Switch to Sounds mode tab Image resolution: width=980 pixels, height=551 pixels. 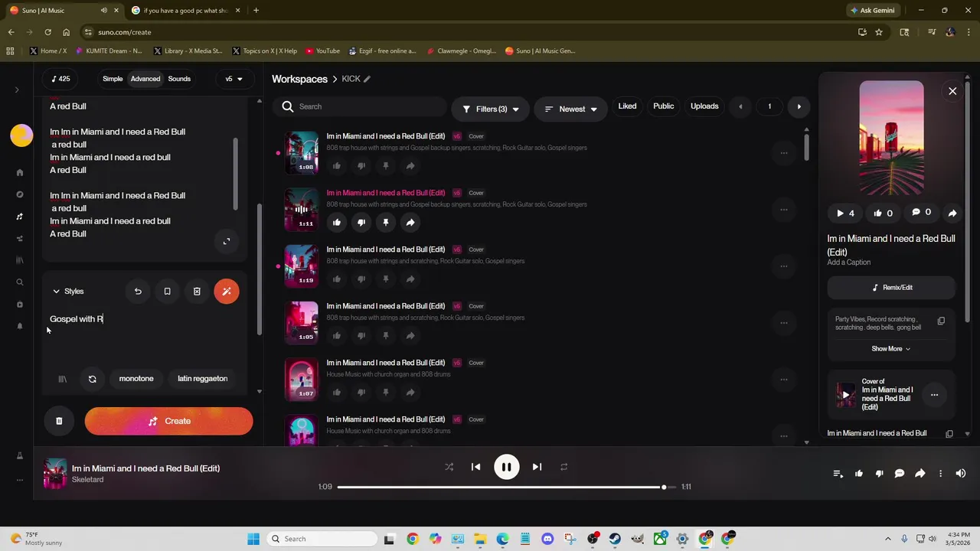(179, 79)
